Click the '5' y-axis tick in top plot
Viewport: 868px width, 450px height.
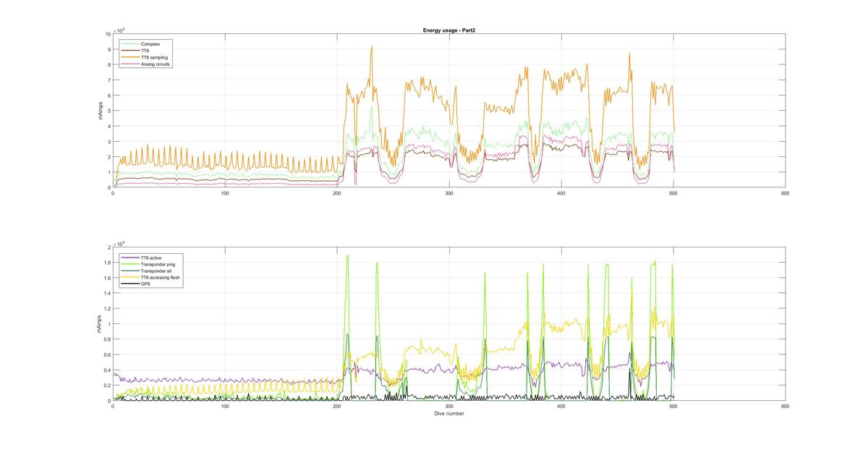coord(109,111)
